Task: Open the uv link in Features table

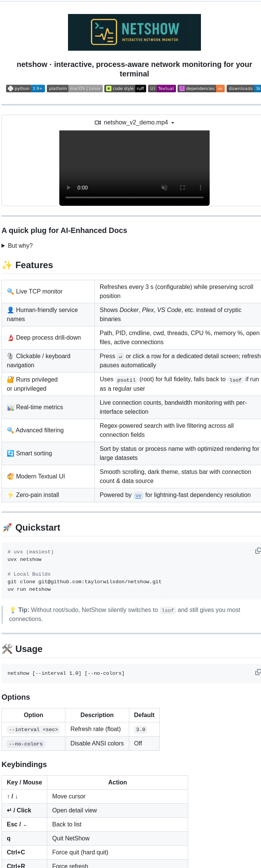Action: click(138, 495)
